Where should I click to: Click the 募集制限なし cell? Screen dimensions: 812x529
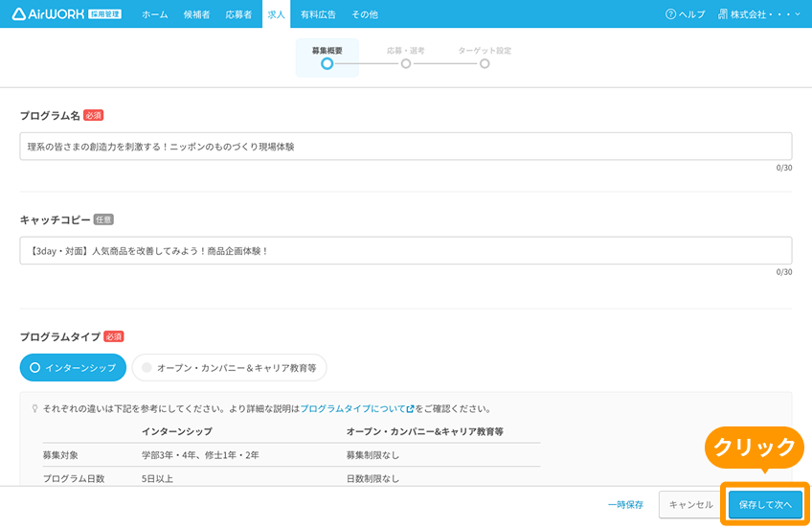pos(372,455)
